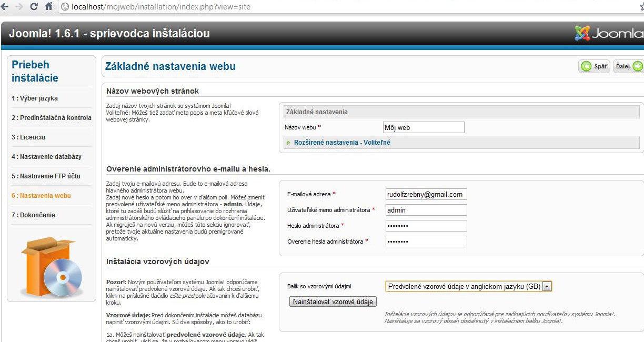Click the Späť back button
Screen dimensions: 644x342
point(595,67)
